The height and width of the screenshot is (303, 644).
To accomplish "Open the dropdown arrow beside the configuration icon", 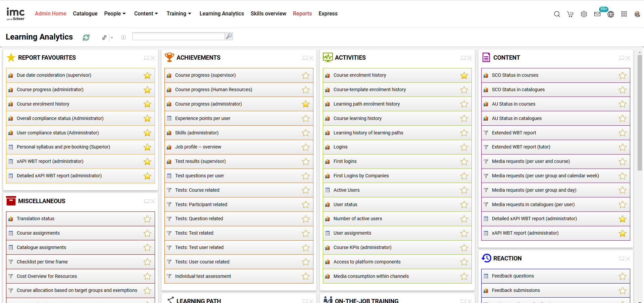I will tap(112, 38).
